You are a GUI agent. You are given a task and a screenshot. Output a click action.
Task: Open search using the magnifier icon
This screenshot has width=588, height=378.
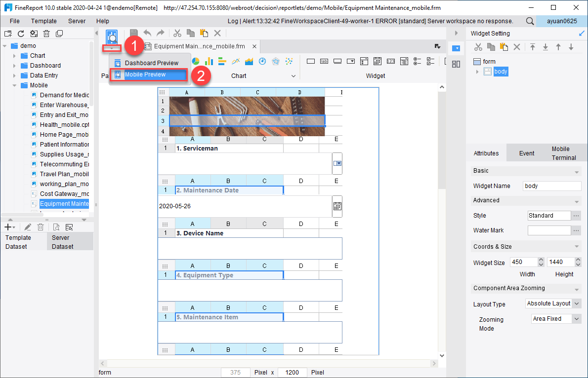[530, 21]
